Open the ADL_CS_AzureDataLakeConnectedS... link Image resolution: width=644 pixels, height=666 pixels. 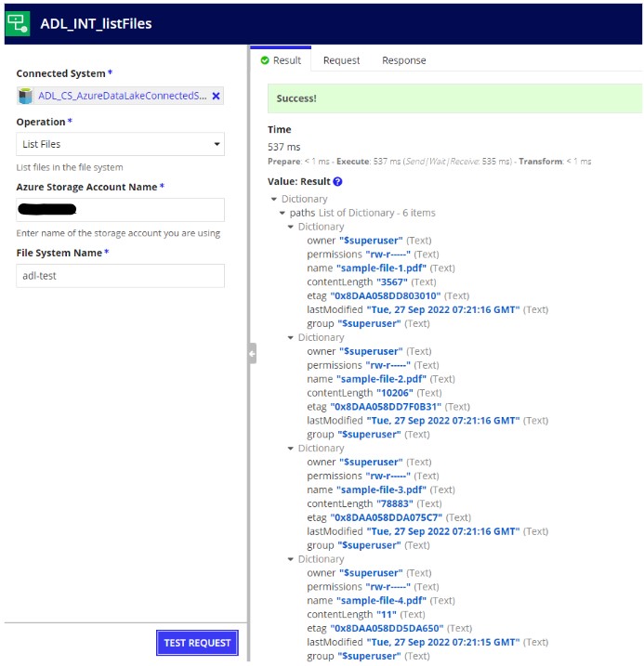click(123, 96)
